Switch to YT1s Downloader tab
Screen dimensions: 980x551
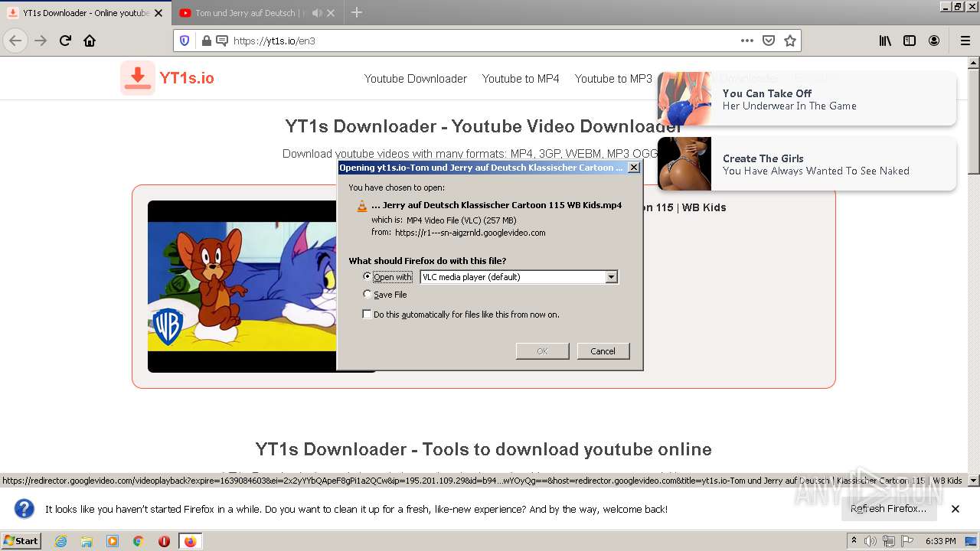coord(86,12)
